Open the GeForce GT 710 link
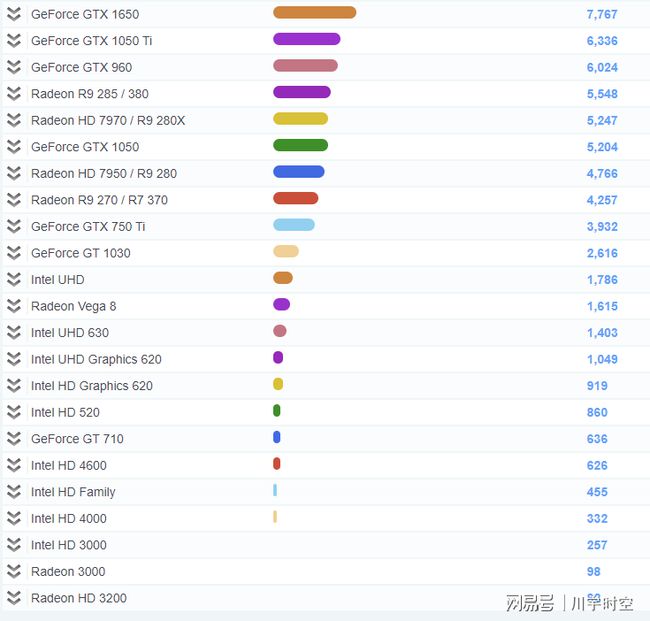 click(78, 439)
